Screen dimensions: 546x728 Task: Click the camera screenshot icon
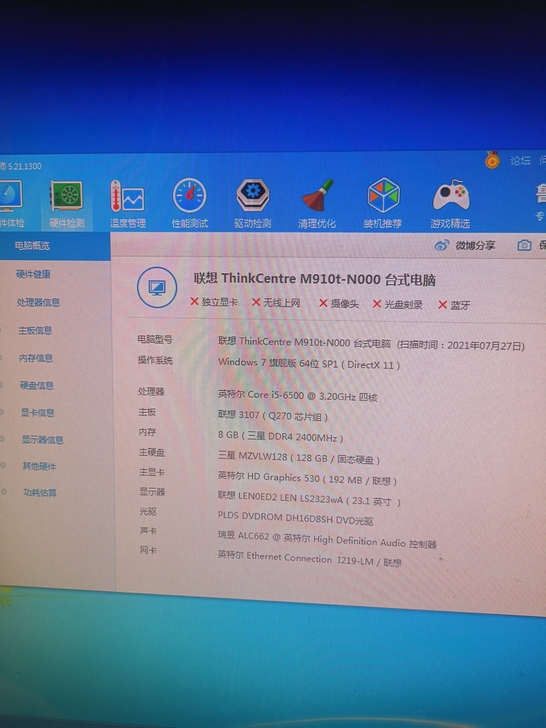(x=524, y=245)
